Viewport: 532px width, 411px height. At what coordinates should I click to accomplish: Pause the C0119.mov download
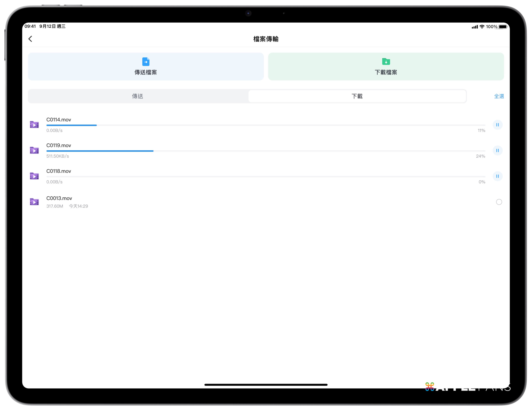tap(497, 150)
